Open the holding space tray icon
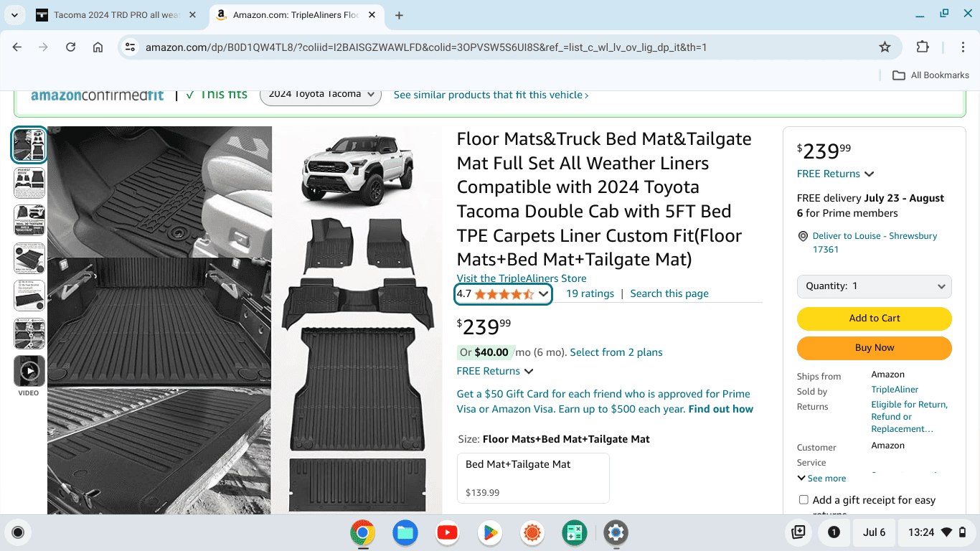Viewport: 980px width, 551px height. 798,532
